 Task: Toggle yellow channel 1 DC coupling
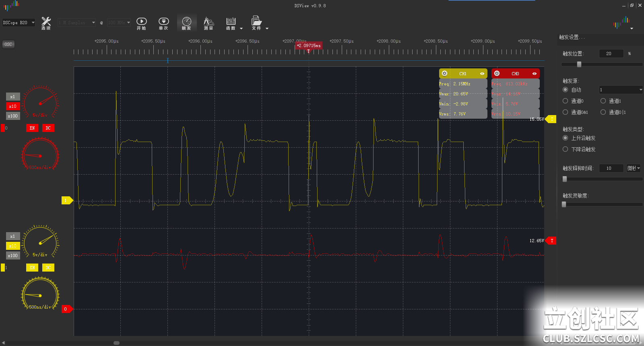tap(48, 268)
